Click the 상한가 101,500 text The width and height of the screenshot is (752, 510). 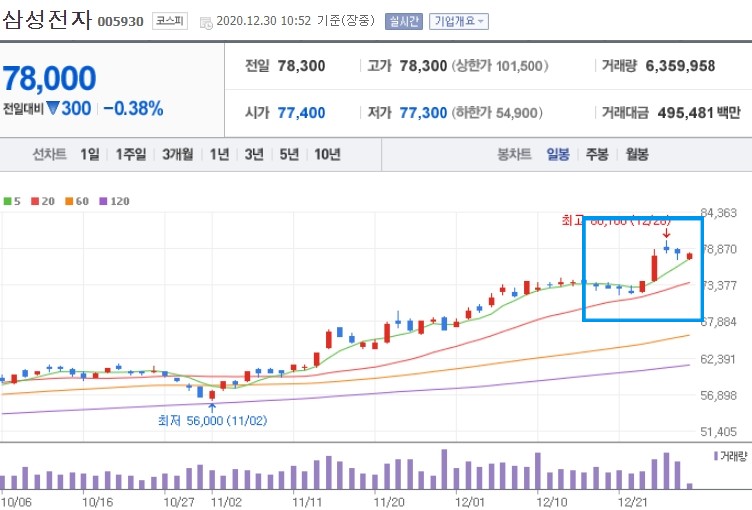point(500,66)
